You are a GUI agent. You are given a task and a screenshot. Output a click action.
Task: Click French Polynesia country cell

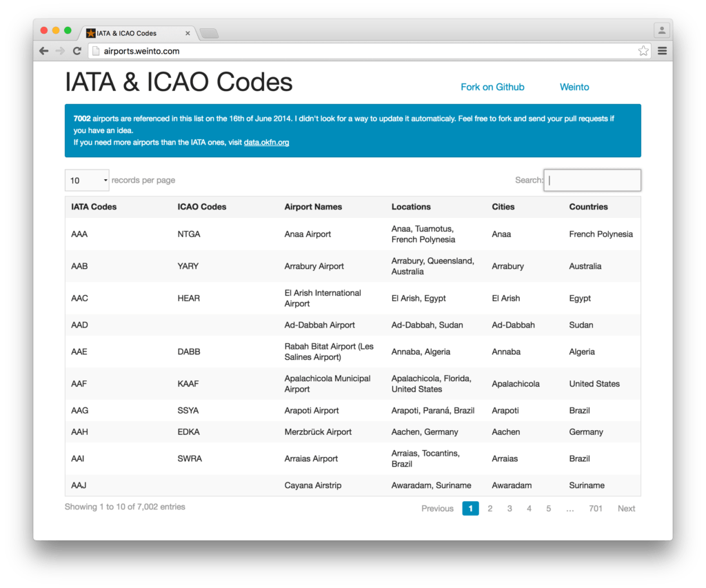(601, 234)
